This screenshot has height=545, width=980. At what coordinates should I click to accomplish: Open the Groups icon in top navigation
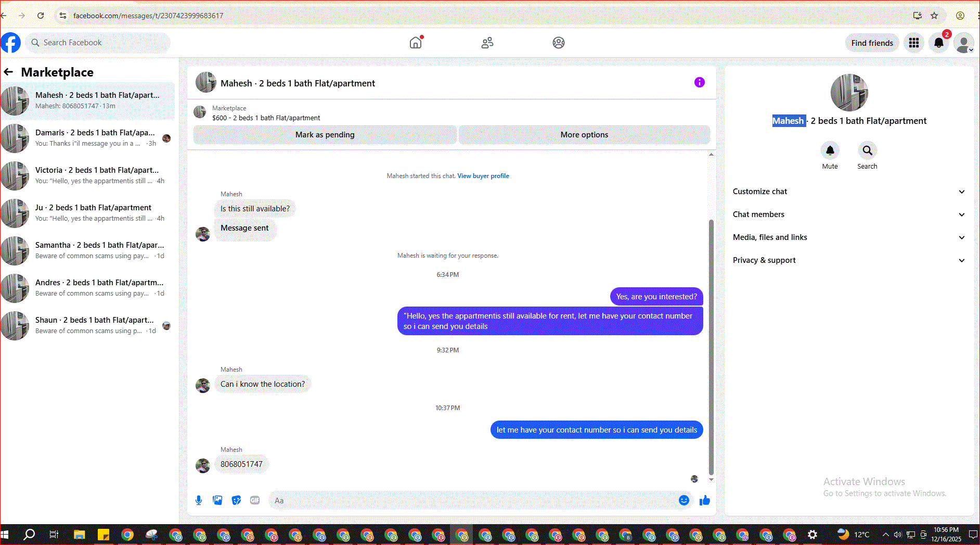(x=559, y=43)
